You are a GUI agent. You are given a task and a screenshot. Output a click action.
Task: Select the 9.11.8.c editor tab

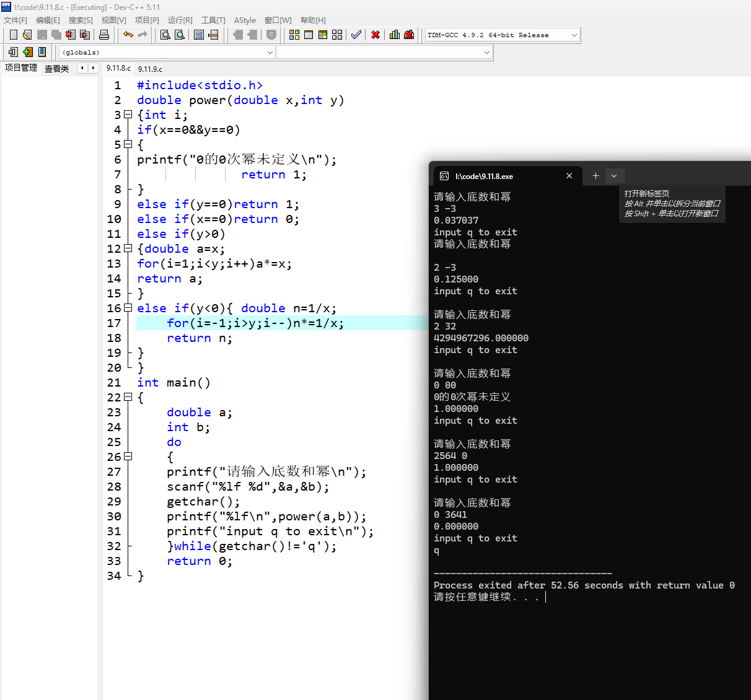118,68
